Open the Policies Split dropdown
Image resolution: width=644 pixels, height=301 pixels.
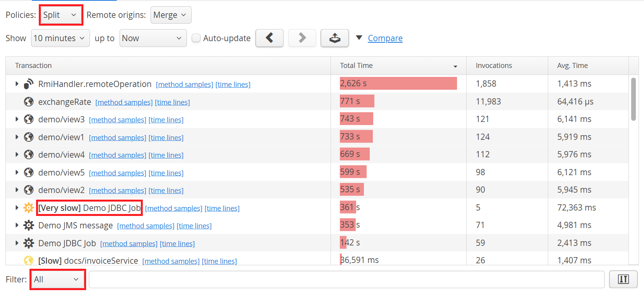point(61,15)
